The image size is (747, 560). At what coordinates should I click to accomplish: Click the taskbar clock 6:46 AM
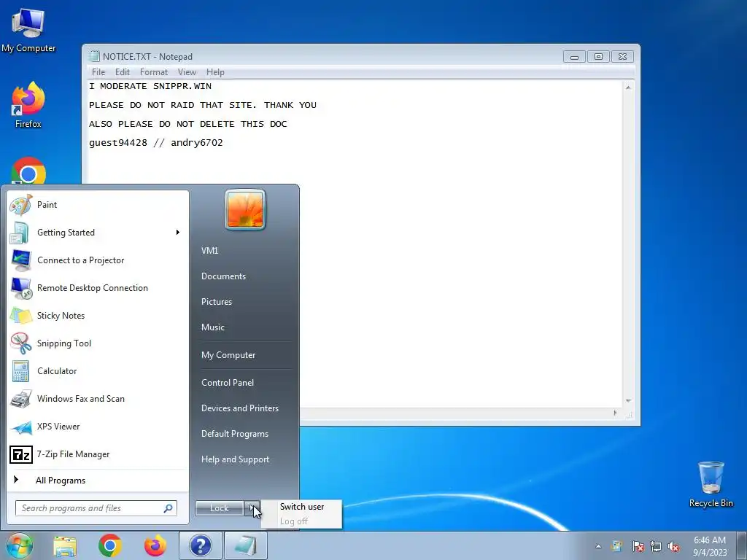tap(709, 540)
